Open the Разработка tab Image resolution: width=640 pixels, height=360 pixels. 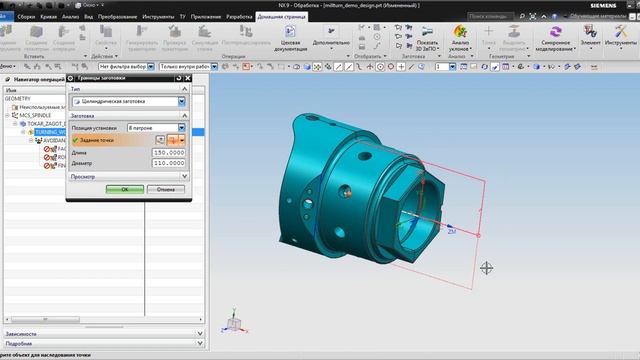pyautogui.click(x=239, y=17)
